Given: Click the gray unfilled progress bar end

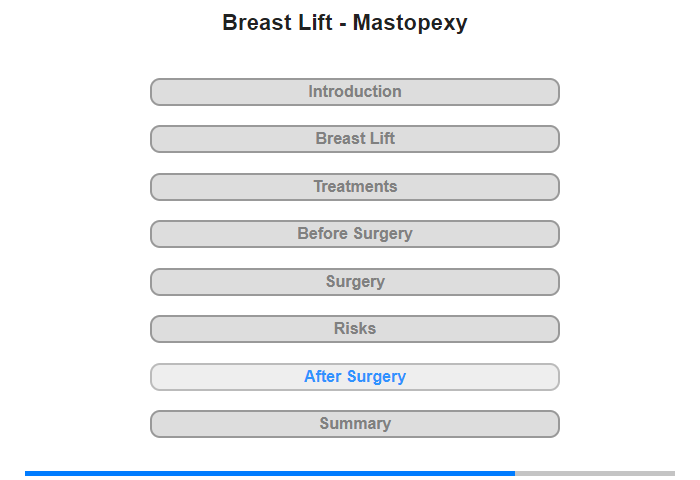Looking at the screenshot, I should 595,473.
